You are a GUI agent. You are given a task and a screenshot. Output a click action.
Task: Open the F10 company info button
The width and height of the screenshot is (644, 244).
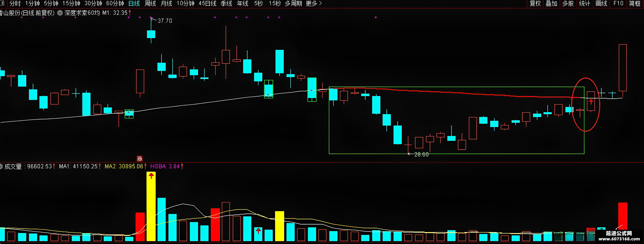click(618, 4)
